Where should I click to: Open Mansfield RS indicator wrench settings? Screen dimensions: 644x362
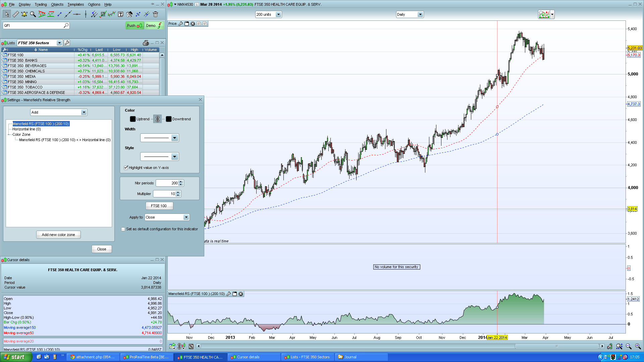(x=229, y=294)
